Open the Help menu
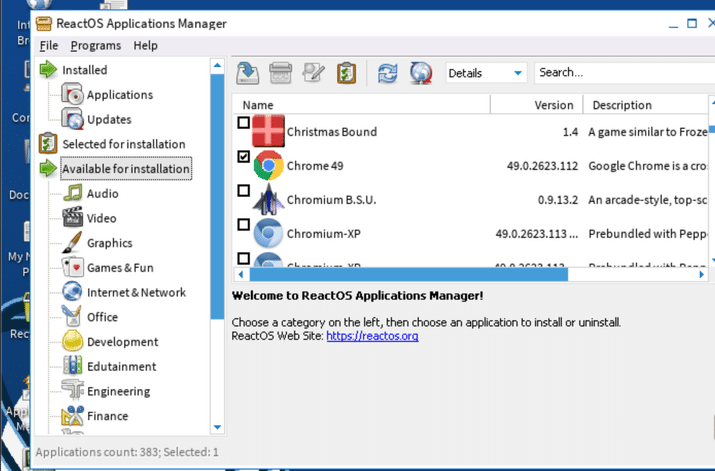Viewport: 715px width, 471px height. tap(145, 46)
